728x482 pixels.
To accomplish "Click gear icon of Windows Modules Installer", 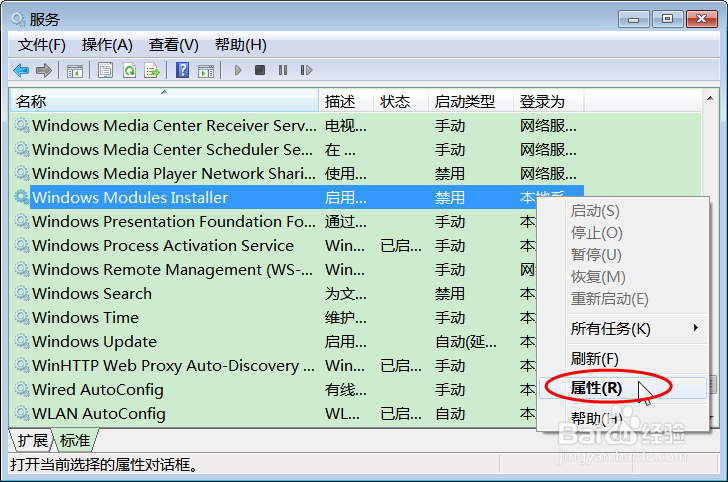I will click(x=21, y=197).
